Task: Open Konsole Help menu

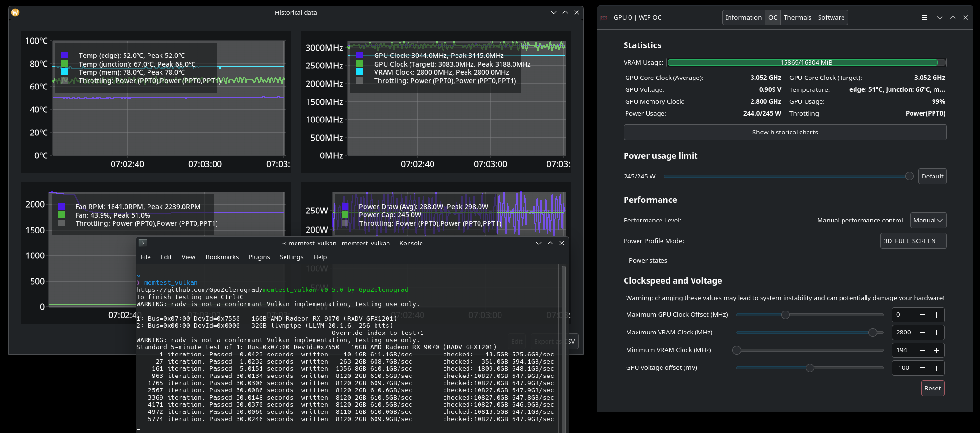Action: point(320,257)
